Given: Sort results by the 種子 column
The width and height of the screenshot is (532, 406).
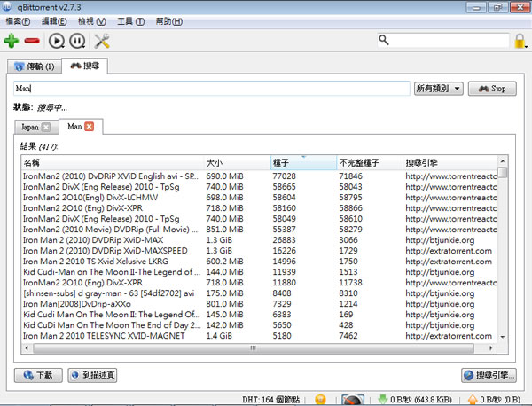Looking at the screenshot, I should pyautogui.click(x=302, y=163).
